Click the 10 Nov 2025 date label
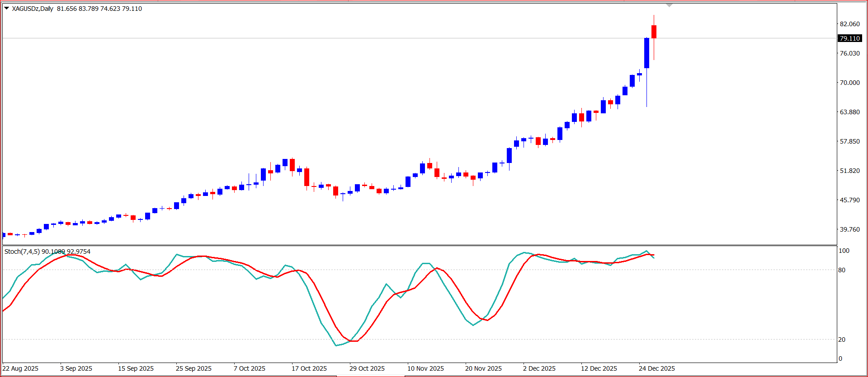868x377 pixels. pos(425,368)
